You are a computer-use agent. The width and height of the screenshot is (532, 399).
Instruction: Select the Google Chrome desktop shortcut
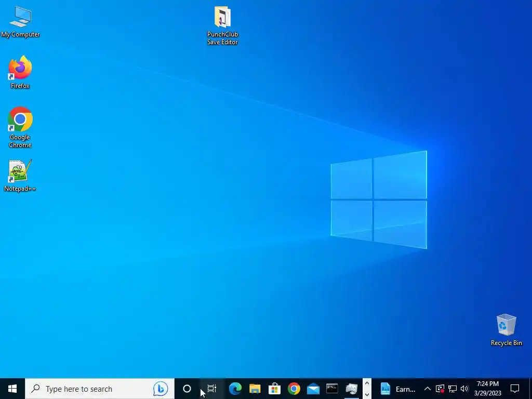point(20,127)
